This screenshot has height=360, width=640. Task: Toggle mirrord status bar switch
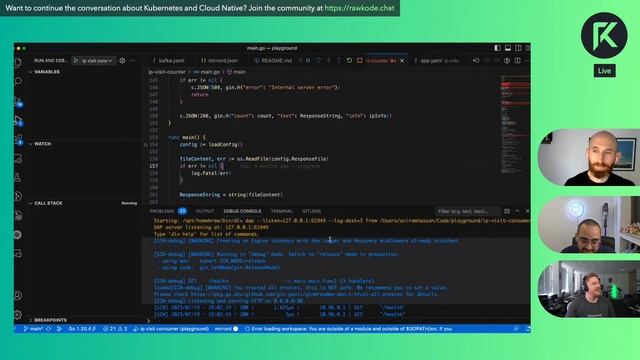coord(227,329)
